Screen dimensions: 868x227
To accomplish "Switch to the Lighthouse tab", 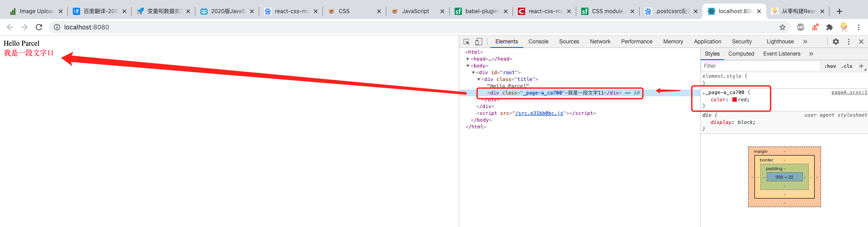I will (780, 42).
